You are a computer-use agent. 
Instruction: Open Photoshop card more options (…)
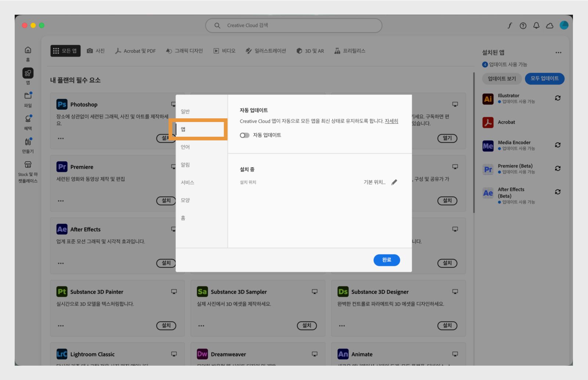pos(61,139)
